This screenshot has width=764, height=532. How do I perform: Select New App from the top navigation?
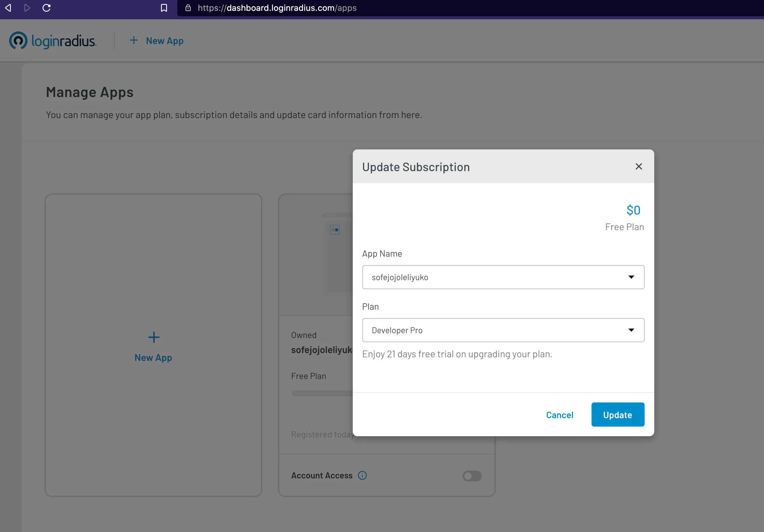(156, 41)
